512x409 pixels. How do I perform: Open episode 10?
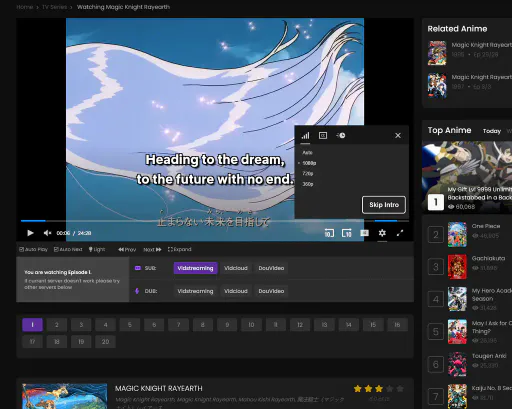(251, 325)
